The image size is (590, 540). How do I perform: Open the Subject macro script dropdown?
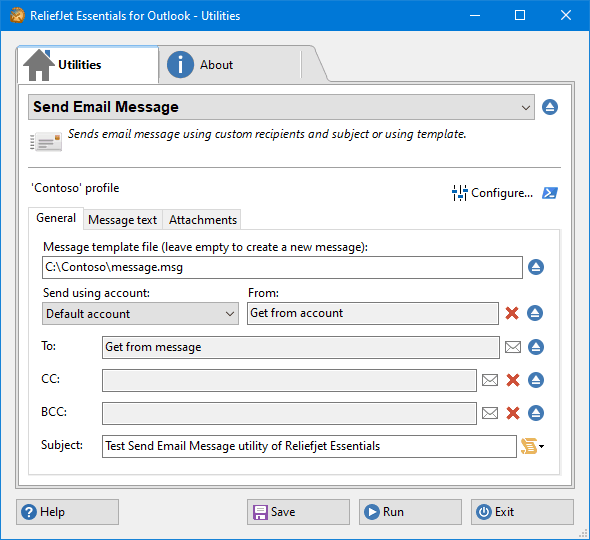click(532, 446)
